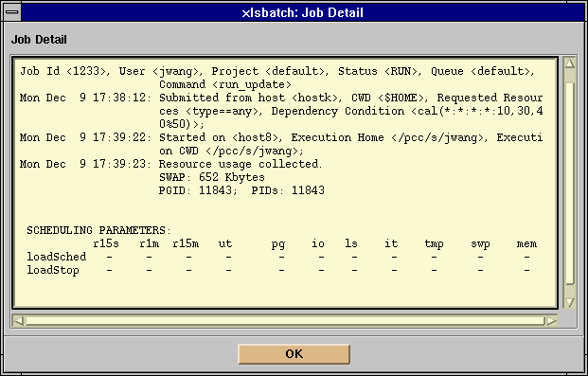Click the 'Status <RUN>' text

[379, 71]
